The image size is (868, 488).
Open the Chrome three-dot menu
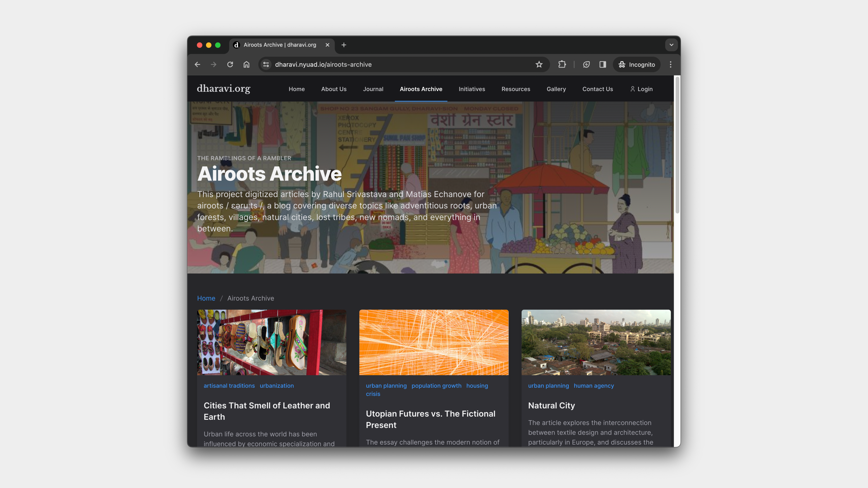pyautogui.click(x=670, y=64)
